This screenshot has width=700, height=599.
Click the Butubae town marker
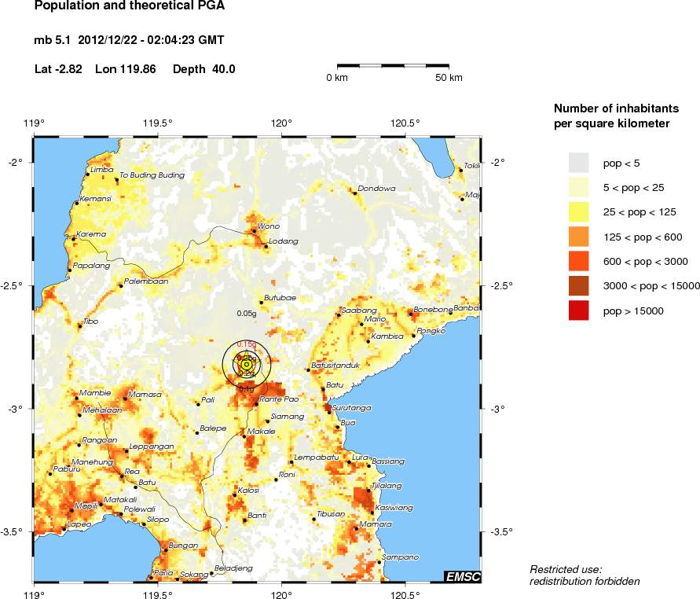[262, 303]
